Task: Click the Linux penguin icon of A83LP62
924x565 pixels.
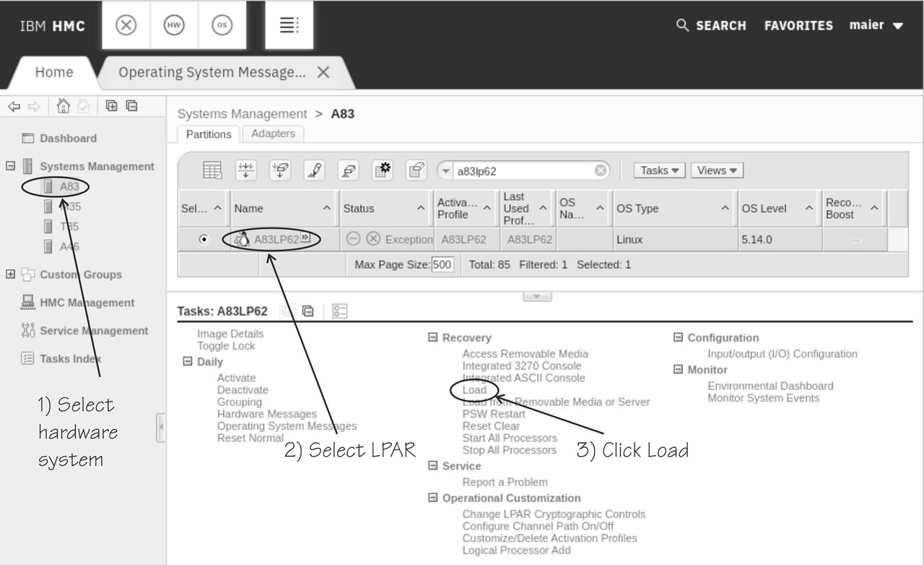Action: point(243,239)
